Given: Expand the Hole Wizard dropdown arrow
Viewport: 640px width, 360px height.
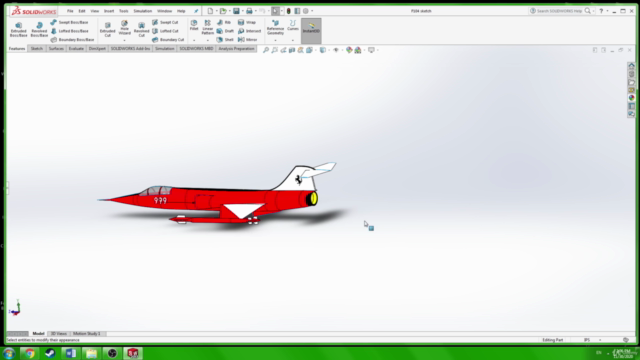Looking at the screenshot, I should click(124, 40).
